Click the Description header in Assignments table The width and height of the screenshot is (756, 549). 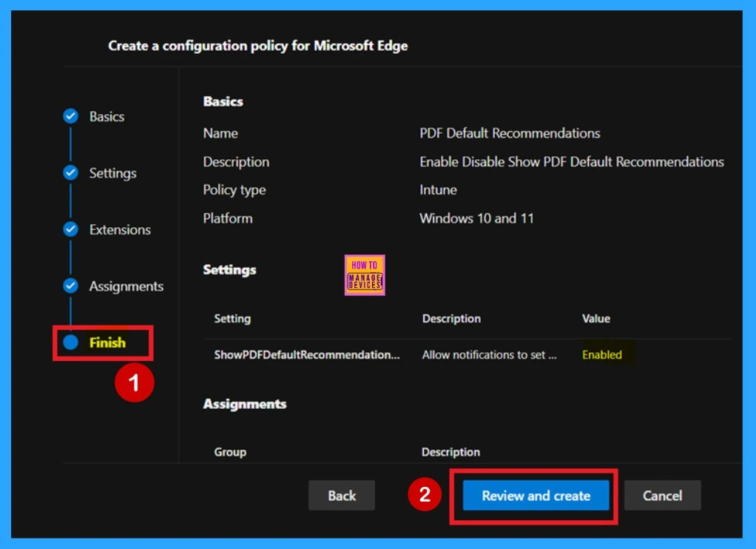coord(450,452)
